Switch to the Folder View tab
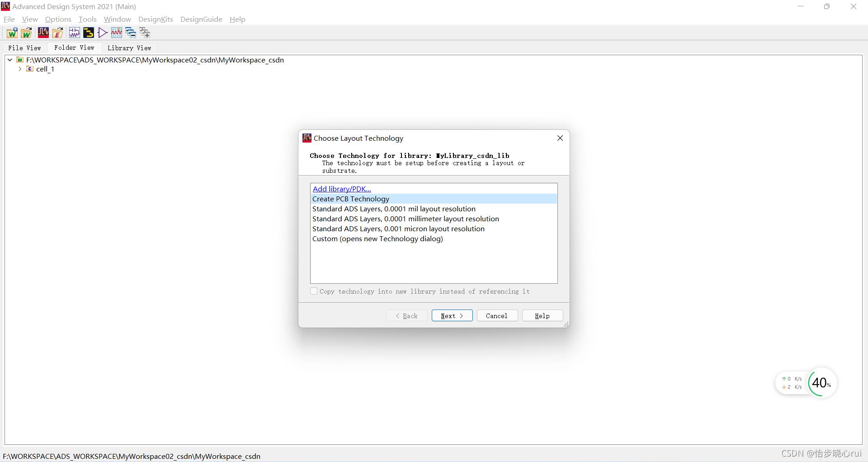The height and width of the screenshot is (462, 868). coord(74,48)
